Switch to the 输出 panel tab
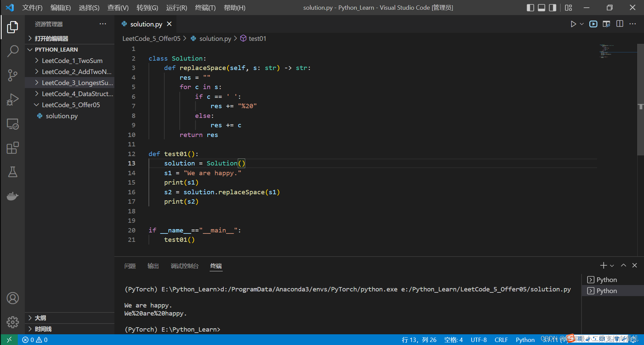Viewport: 644px width, 345px height. (x=153, y=266)
